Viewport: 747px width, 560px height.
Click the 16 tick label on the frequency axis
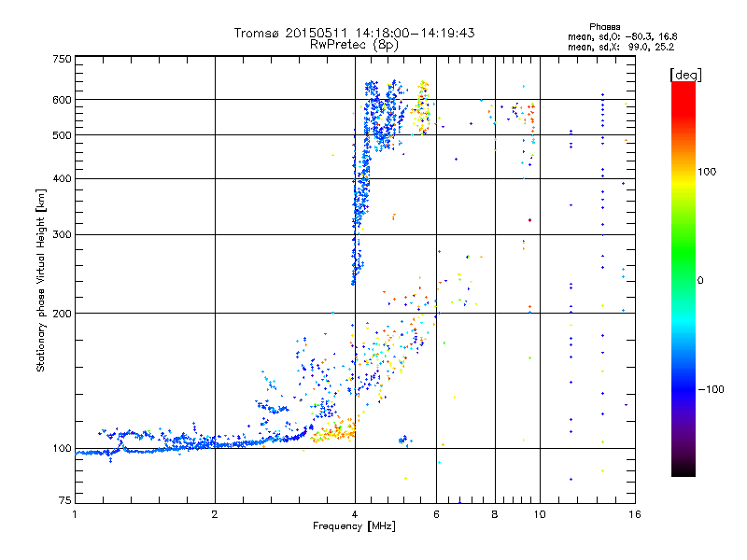[x=634, y=514]
